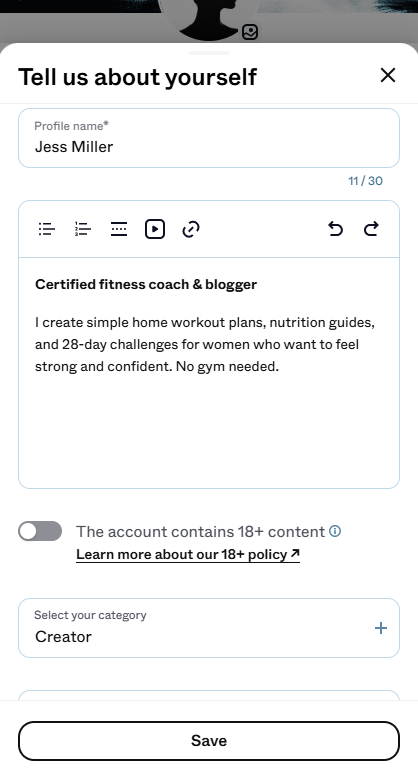
Task: Click the avatar image upload icon
Action: coord(250,32)
